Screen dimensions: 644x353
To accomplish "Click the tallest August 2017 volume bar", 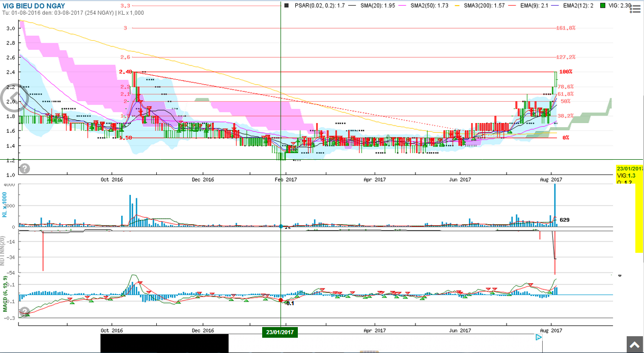I will click(x=554, y=205).
